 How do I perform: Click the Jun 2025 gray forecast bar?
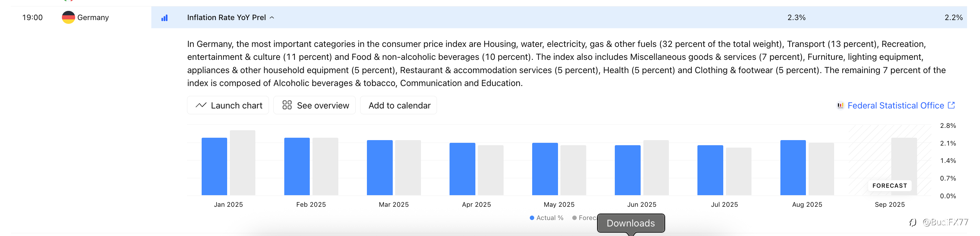(x=656, y=168)
